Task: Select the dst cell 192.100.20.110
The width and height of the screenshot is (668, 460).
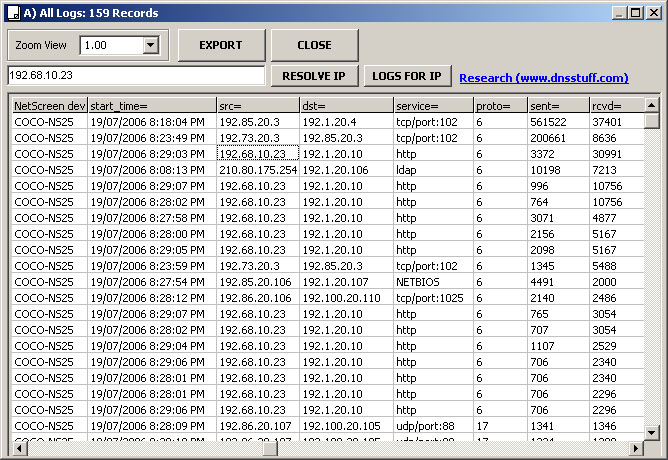Action: click(x=346, y=298)
